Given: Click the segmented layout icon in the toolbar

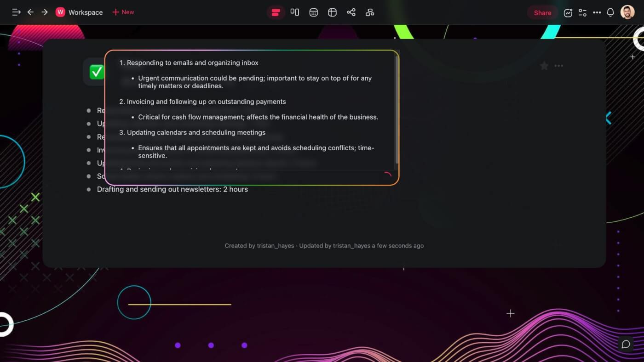Looking at the screenshot, I should tap(332, 12).
